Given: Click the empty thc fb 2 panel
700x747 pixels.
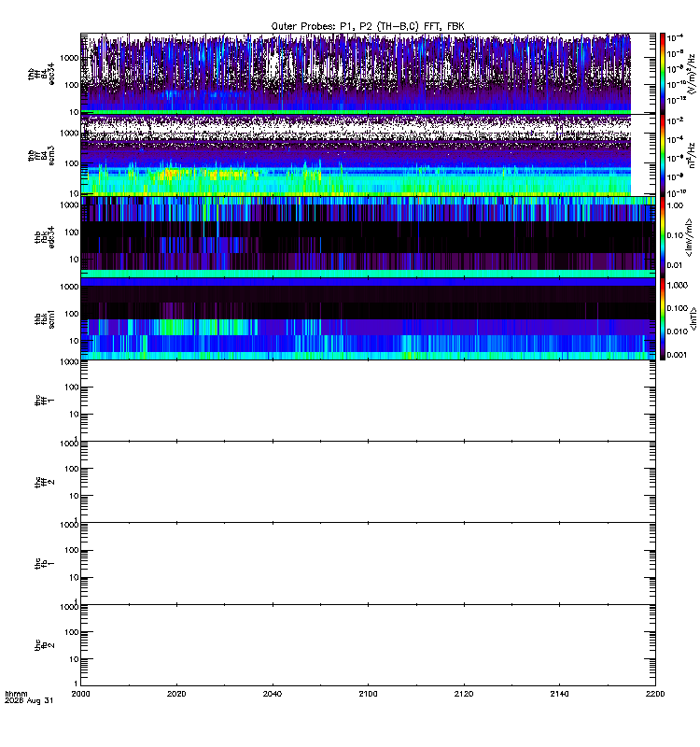Looking at the screenshot, I should coord(368,645).
